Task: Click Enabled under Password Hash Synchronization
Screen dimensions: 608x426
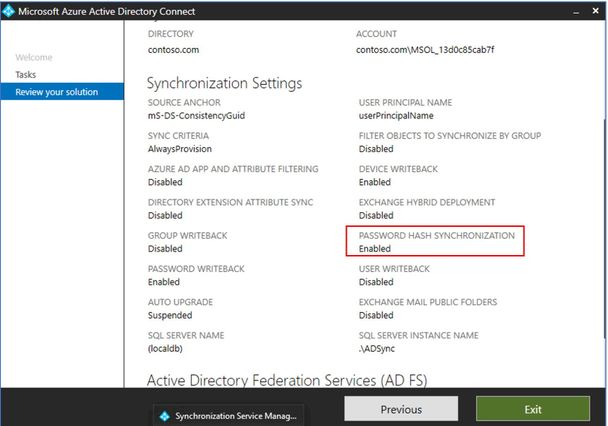Action: click(x=375, y=249)
